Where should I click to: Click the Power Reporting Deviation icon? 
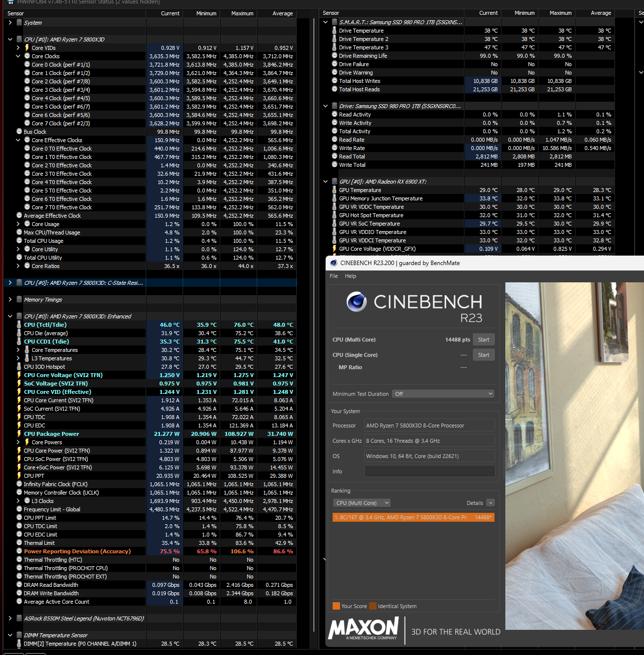19,551
